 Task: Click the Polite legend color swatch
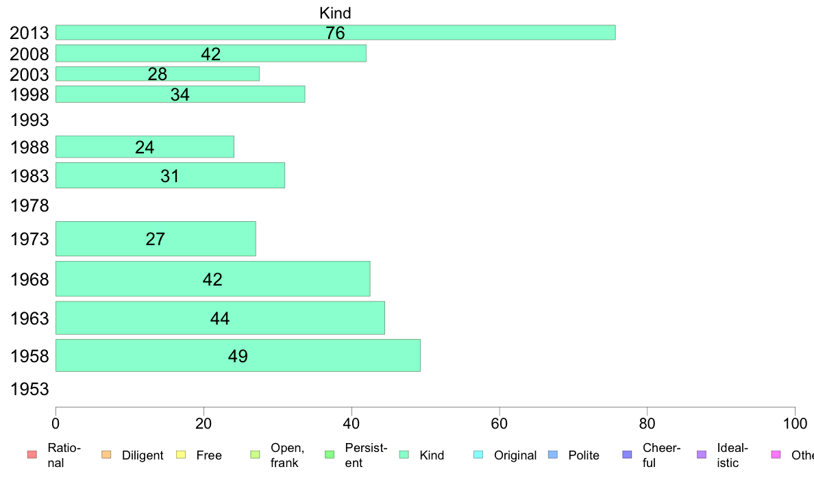[553, 455]
